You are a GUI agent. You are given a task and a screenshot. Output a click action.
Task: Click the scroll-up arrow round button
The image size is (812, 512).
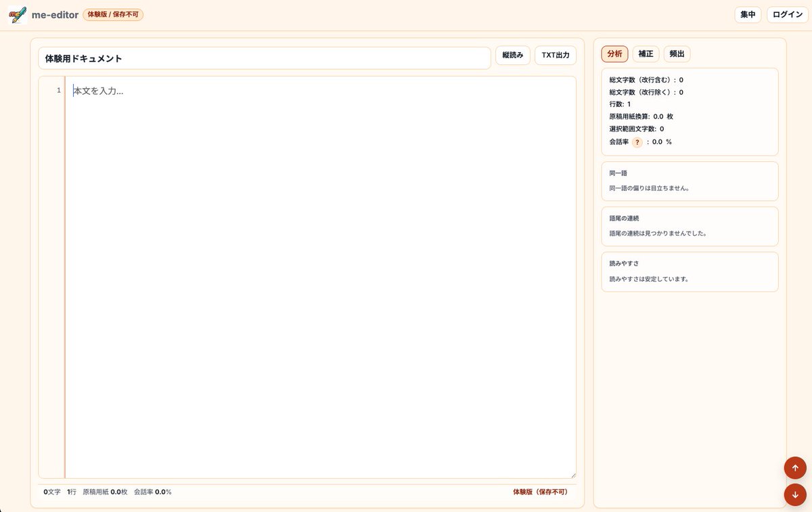[795, 468]
